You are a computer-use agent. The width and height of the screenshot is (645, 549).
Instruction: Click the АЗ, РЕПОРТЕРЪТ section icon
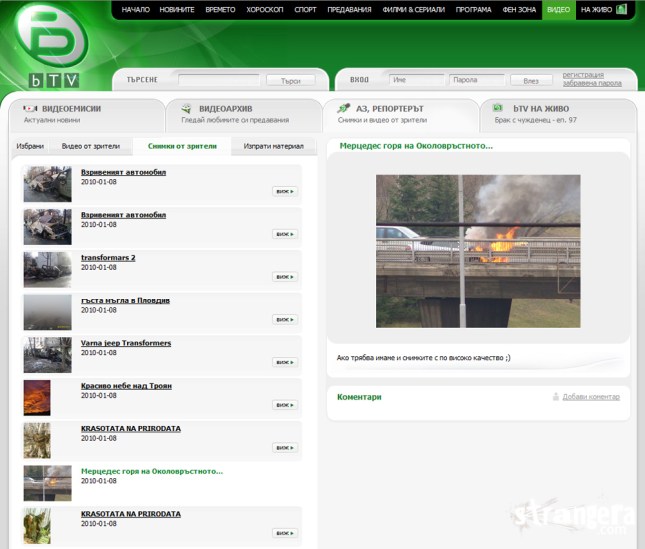pos(344,109)
